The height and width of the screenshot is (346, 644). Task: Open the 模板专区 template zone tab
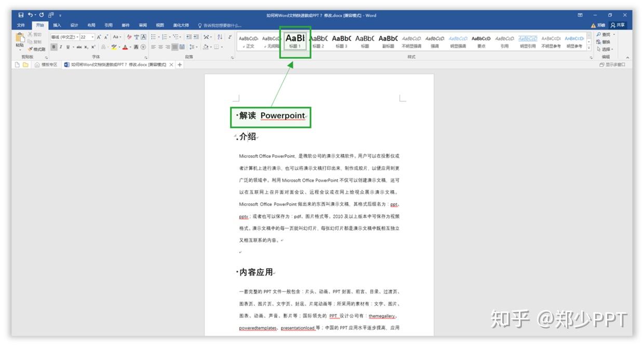46,65
